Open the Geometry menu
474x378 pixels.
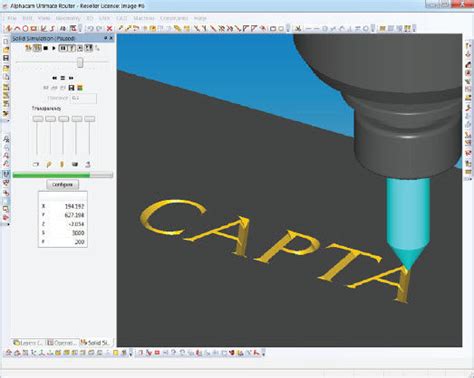pos(68,18)
